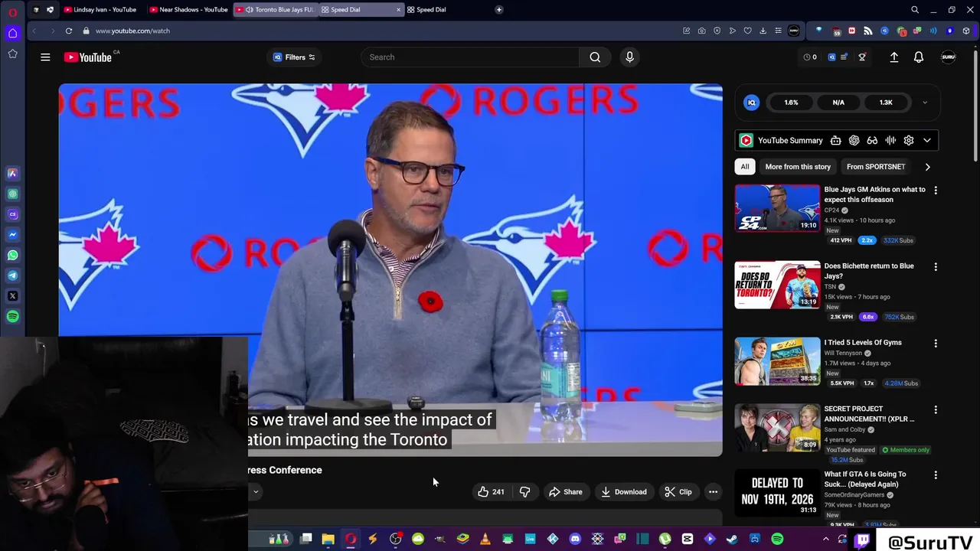Open Opera sidebar Spotify icon
Image resolution: width=980 pixels, height=551 pixels.
click(12, 316)
